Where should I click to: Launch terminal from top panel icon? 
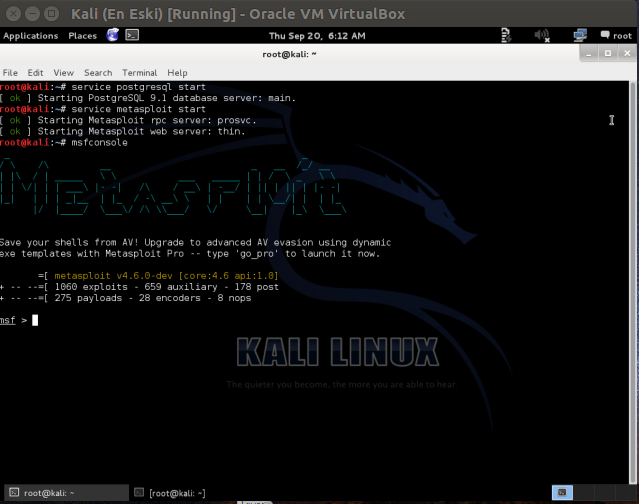pos(132,35)
